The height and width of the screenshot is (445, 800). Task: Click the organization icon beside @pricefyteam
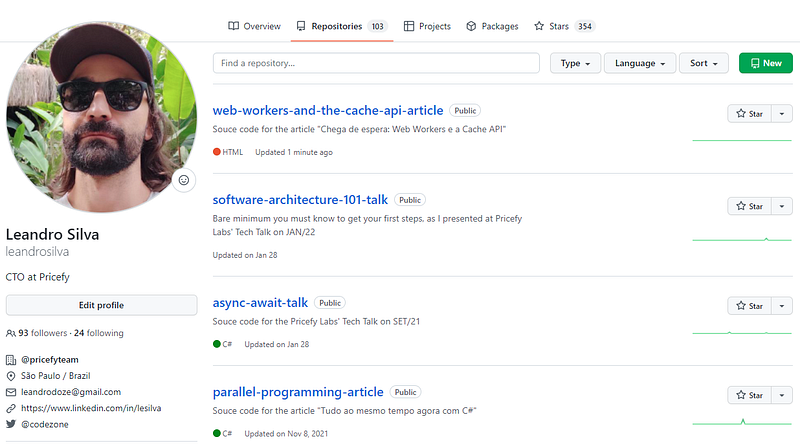click(11, 358)
